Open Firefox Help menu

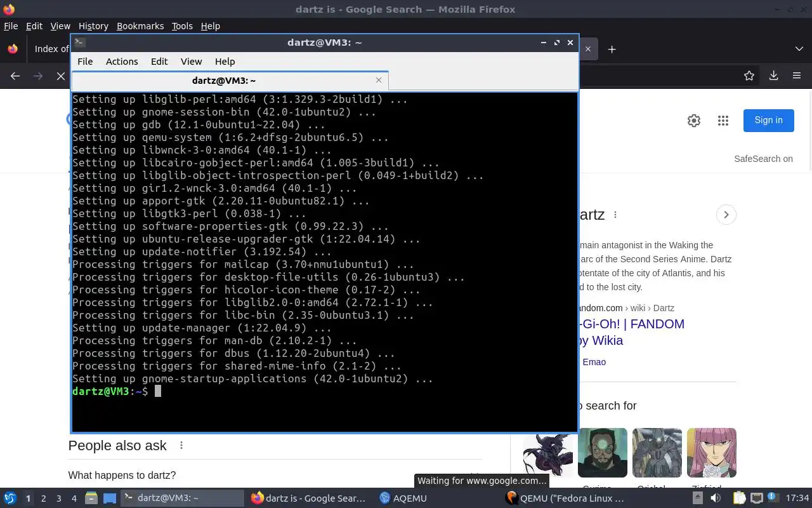point(210,26)
